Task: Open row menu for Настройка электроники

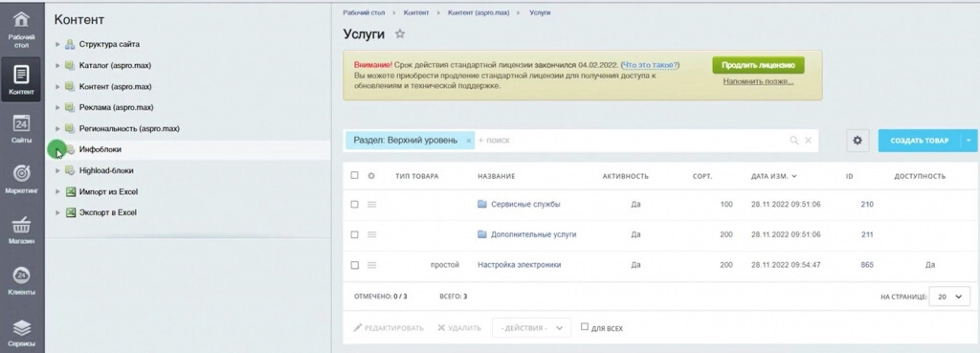Action: (x=372, y=265)
